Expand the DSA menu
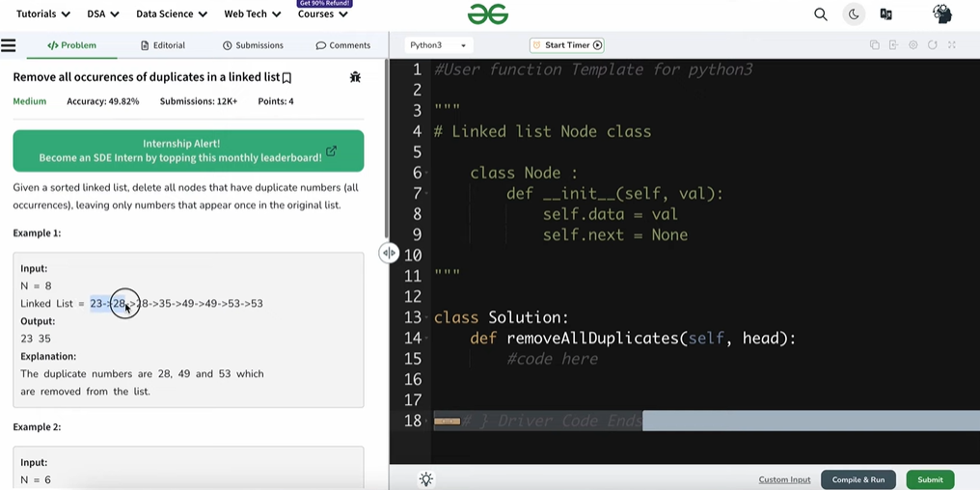This screenshot has width=980, height=490. 103,14
